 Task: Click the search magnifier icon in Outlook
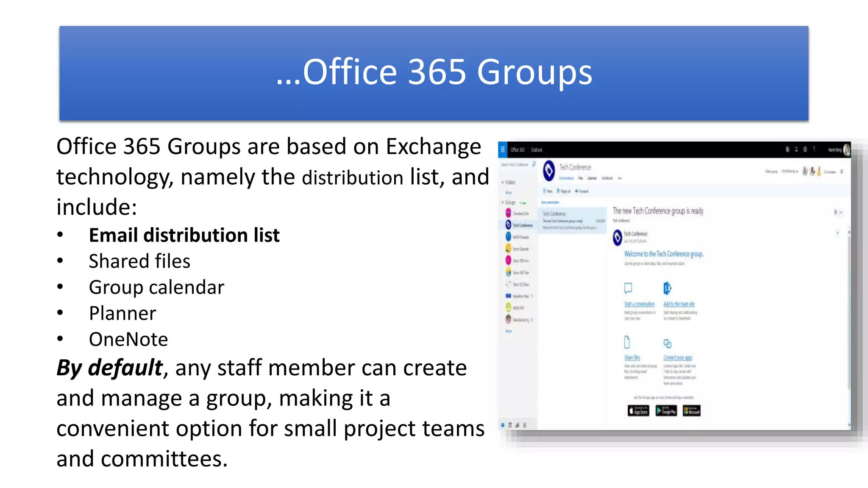click(534, 164)
